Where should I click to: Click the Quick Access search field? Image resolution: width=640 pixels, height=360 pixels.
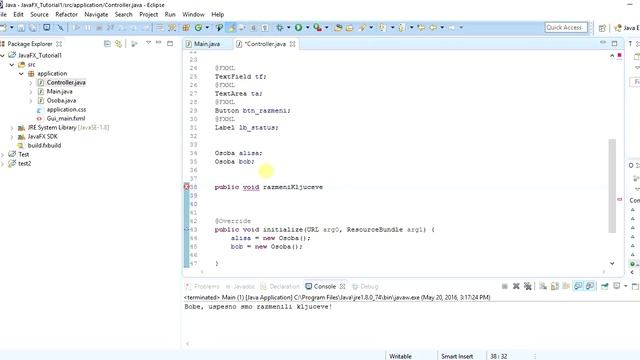click(x=566, y=27)
